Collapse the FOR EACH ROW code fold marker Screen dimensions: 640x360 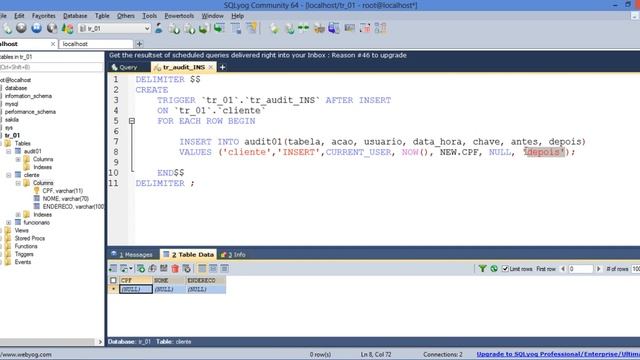(132, 121)
